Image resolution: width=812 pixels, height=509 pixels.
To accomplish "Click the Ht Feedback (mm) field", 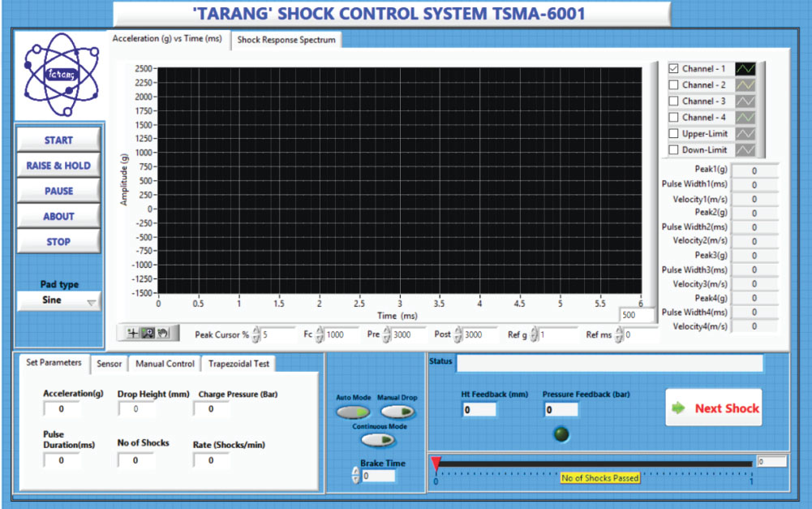I will pos(479,410).
